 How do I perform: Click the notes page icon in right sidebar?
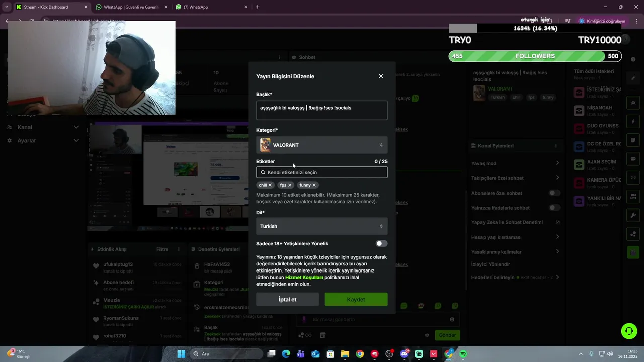point(633,140)
